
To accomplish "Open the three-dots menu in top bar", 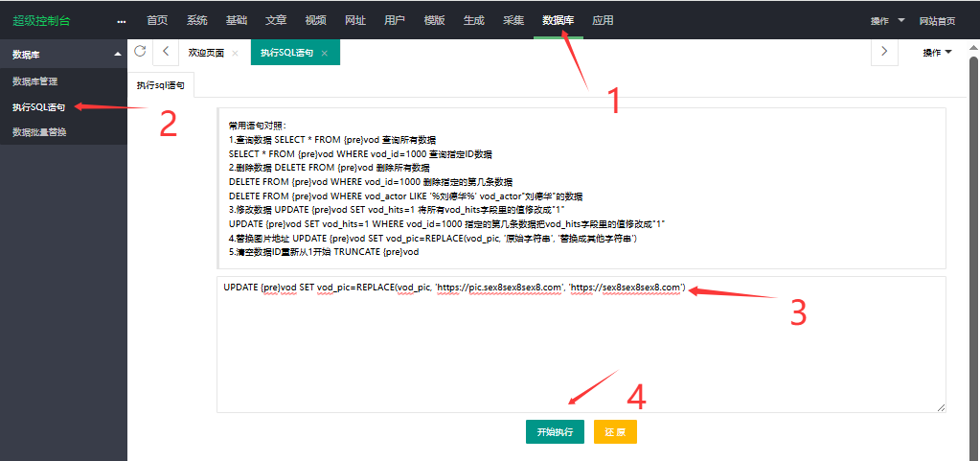I will pos(122,21).
